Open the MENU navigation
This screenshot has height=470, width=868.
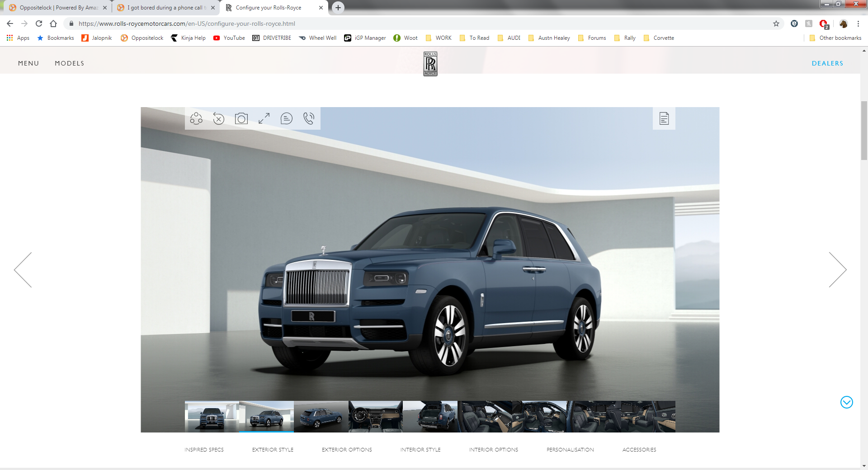(x=28, y=63)
